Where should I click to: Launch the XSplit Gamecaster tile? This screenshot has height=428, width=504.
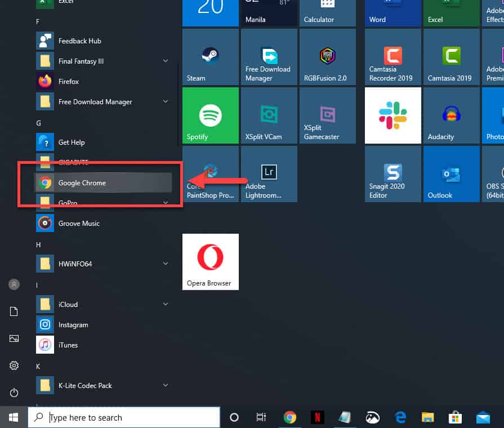(328, 115)
